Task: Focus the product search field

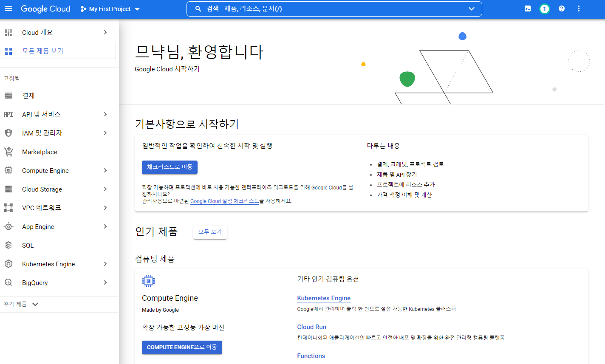Action: point(334,9)
